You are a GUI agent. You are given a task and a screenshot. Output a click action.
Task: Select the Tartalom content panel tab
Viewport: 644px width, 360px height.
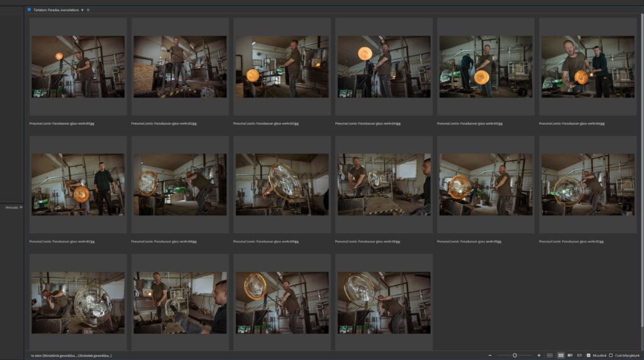coord(57,10)
